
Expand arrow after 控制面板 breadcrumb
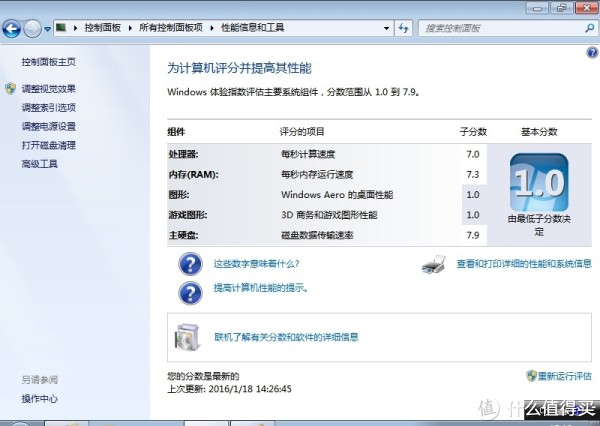pyautogui.click(x=130, y=28)
